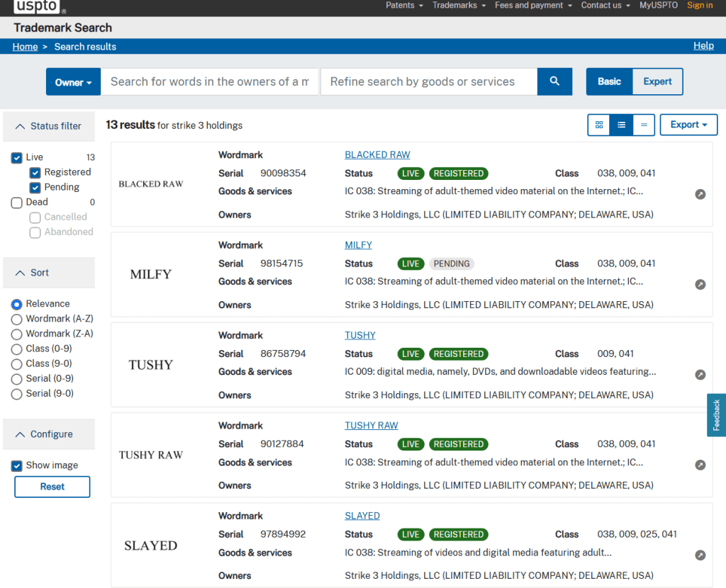The height and width of the screenshot is (588, 726).
Task: Open the Owner search field dropdown
Action: tap(73, 82)
